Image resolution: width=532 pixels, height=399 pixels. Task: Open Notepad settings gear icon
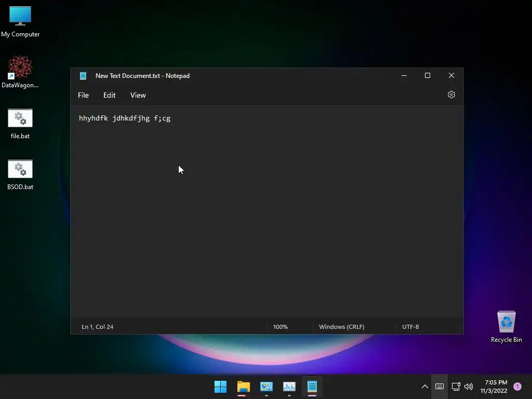451,95
